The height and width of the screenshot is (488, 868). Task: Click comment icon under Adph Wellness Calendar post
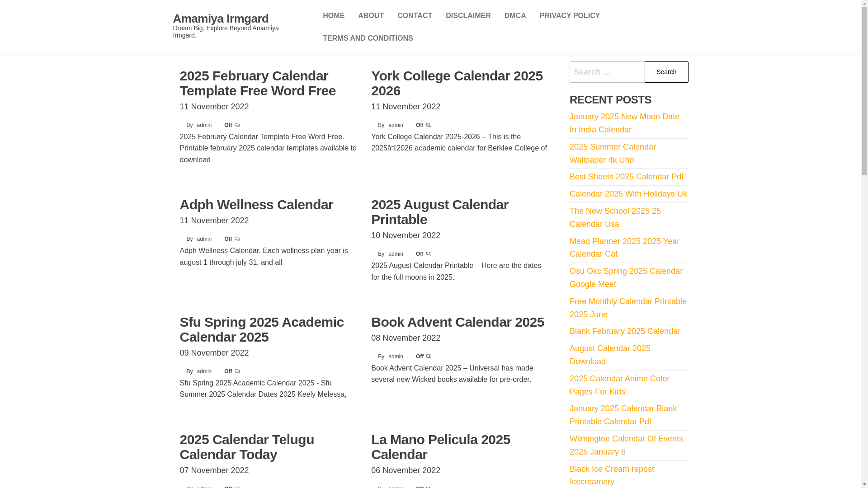pos(237,239)
